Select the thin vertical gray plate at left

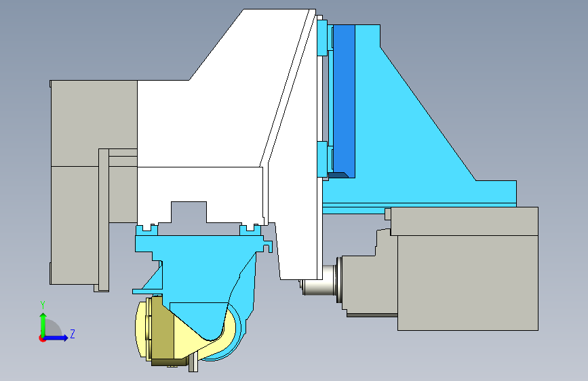pos(104,220)
